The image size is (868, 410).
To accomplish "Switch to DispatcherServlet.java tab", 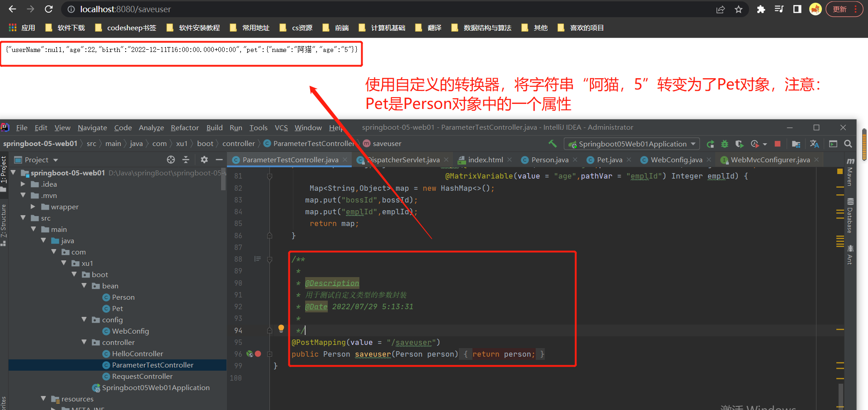I will coord(402,160).
